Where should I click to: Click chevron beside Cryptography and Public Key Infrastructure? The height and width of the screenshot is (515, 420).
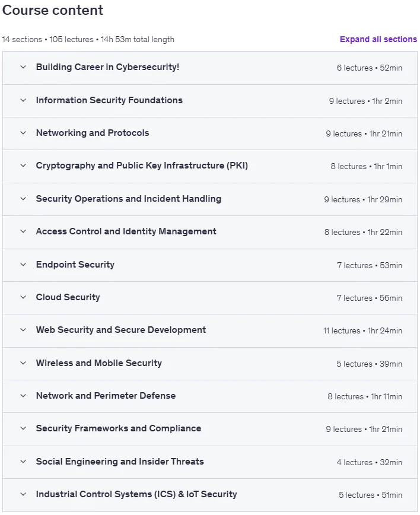pos(23,165)
